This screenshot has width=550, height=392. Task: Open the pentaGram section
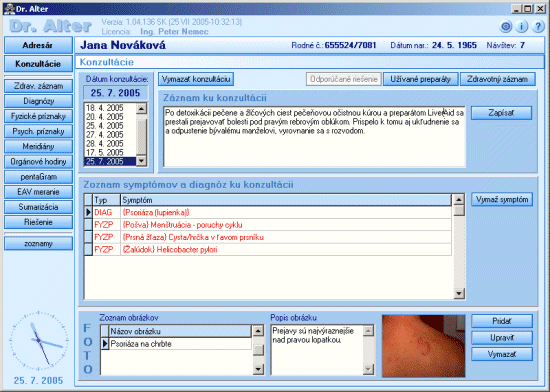(x=38, y=177)
